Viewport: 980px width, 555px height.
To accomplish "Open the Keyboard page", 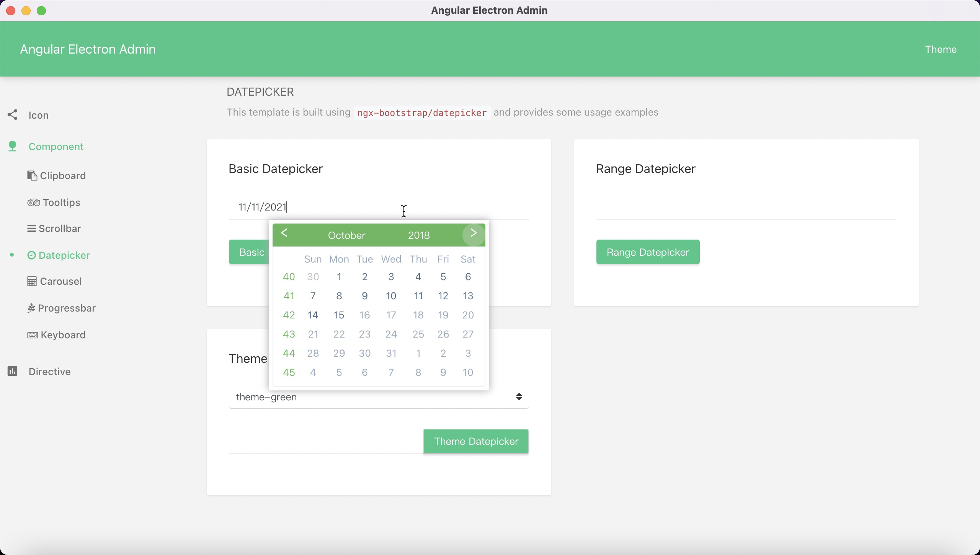I will [x=63, y=335].
